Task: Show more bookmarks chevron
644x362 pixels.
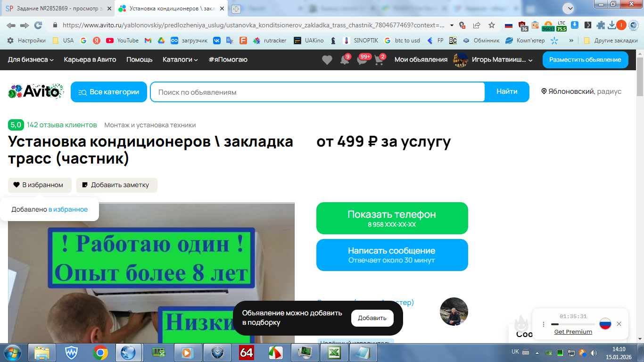Action: [x=571, y=41]
